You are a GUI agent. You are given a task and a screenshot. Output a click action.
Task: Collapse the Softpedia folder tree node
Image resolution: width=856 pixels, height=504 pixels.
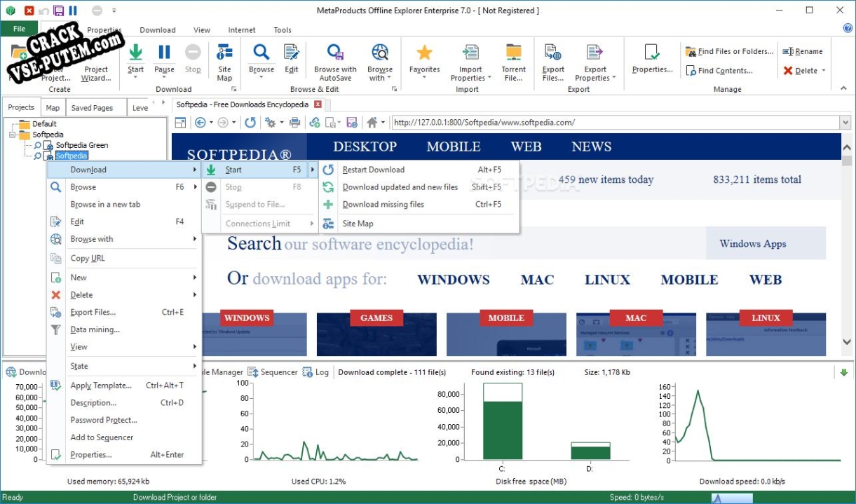[13, 135]
